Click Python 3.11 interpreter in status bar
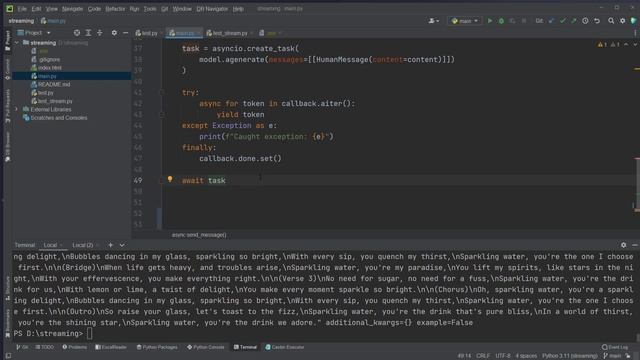 [570, 356]
